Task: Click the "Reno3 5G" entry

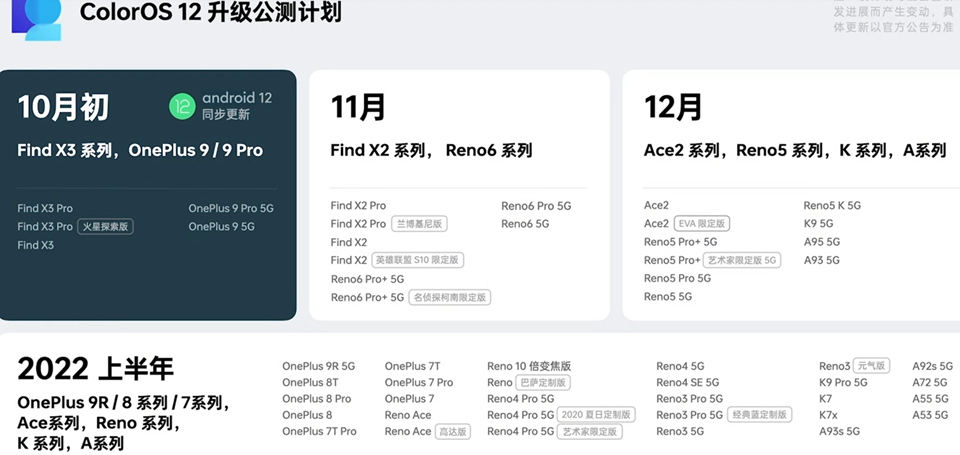Action: pos(680,431)
